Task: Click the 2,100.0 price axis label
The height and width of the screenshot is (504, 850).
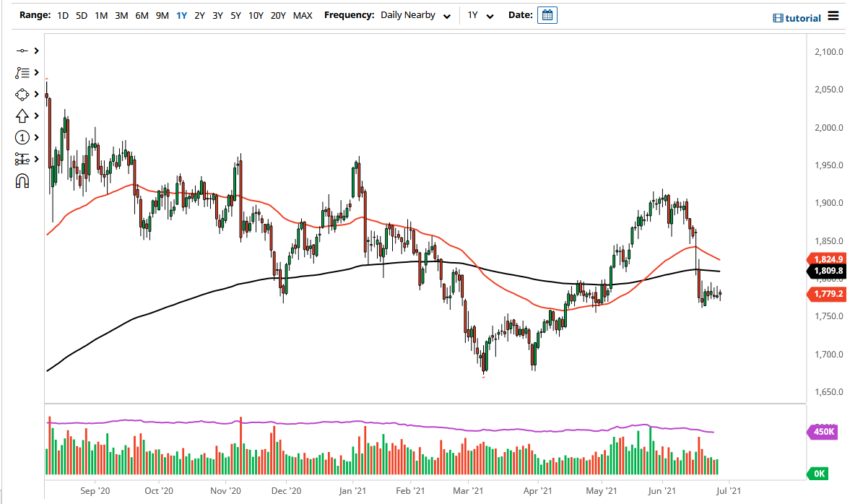Action: [829, 52]
